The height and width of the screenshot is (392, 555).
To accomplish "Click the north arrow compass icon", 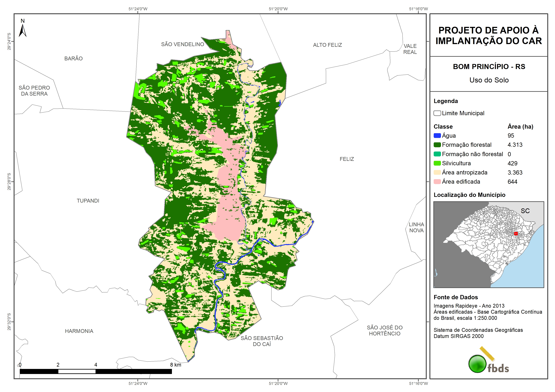I will pos(22,30).
